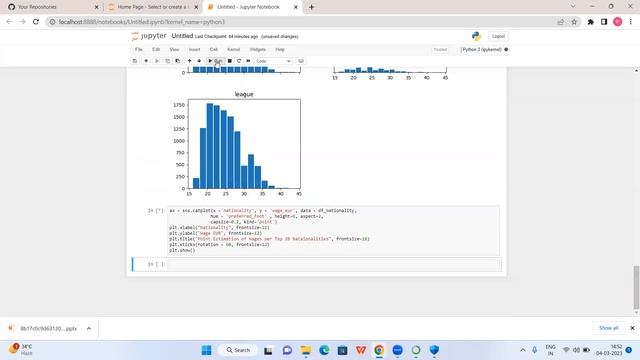Click the Python 3 (ipykernel) kernel name
Image resolution: width=640 pixels, height=360 pixels.
tap(482, 49)
